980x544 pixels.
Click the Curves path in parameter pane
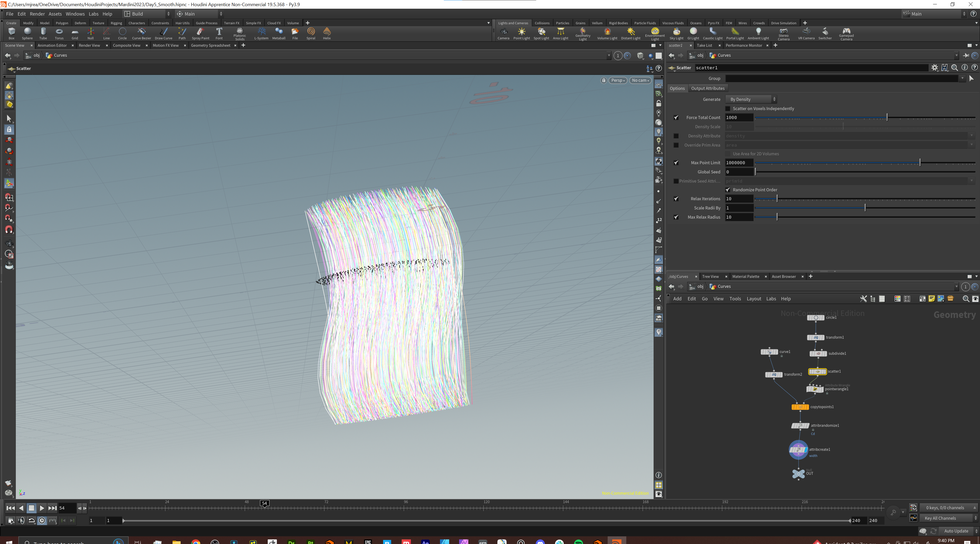tap(720, 56)
